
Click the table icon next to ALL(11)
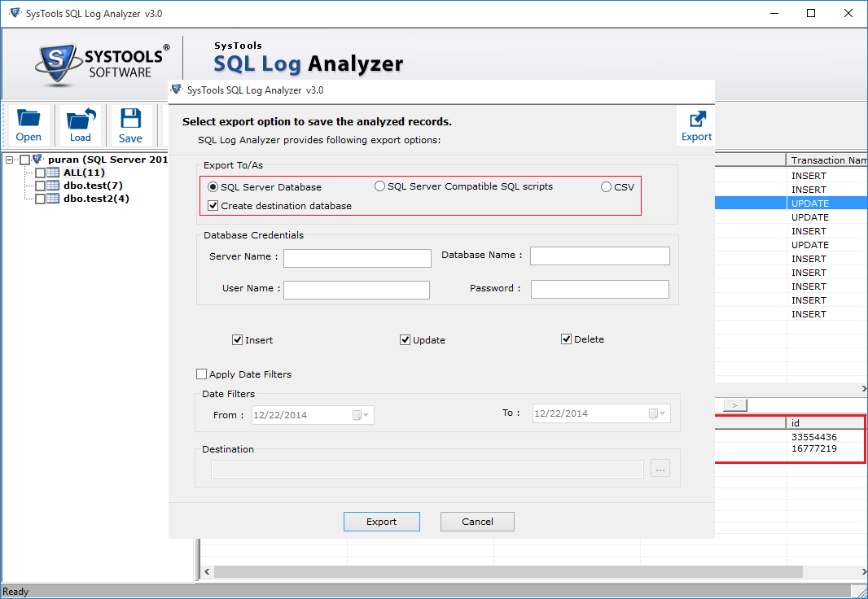[53, 173]
